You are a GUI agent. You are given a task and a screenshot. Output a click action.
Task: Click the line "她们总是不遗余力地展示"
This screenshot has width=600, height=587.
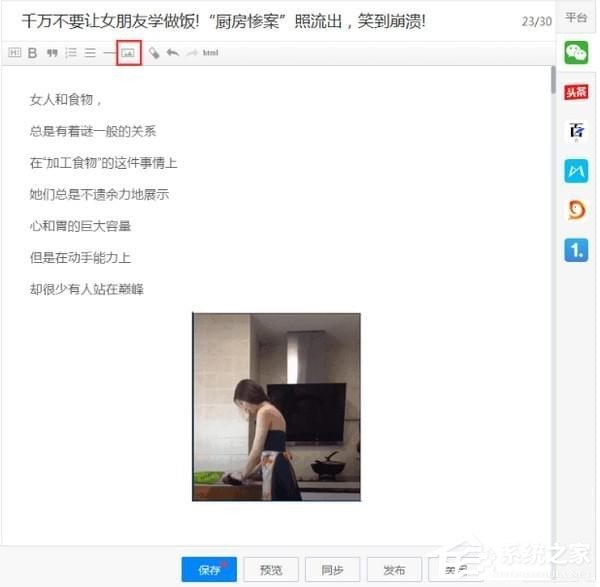tap(99, 194)
